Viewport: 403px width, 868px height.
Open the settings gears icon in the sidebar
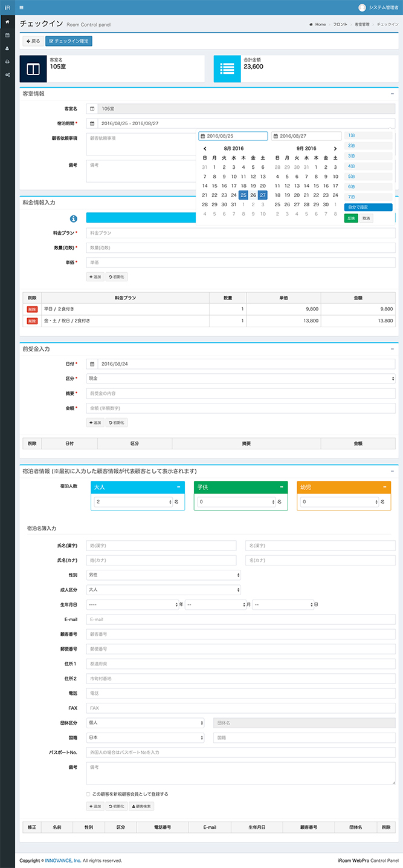(7, 75)
